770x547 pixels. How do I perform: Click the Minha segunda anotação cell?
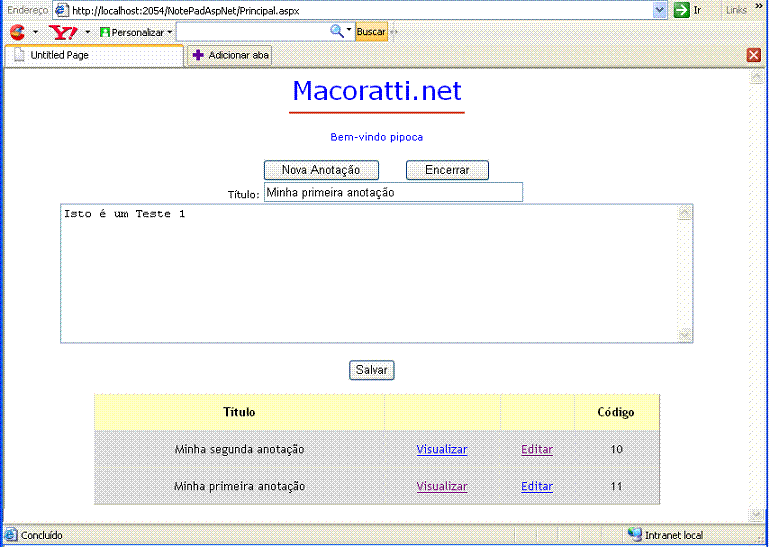pos(240,449)
